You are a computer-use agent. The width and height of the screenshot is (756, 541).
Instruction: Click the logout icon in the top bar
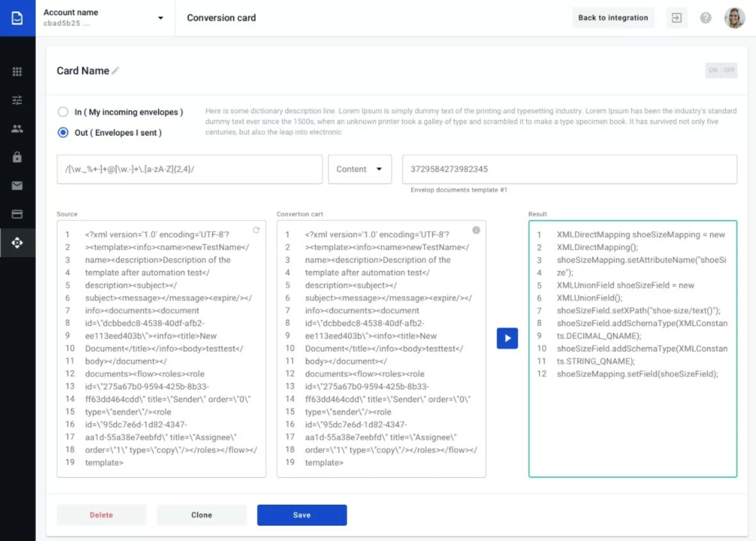(x=676, y=17)
